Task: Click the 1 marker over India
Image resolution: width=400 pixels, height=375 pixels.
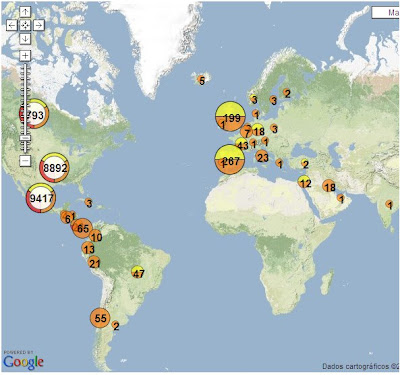Action: 389,204
